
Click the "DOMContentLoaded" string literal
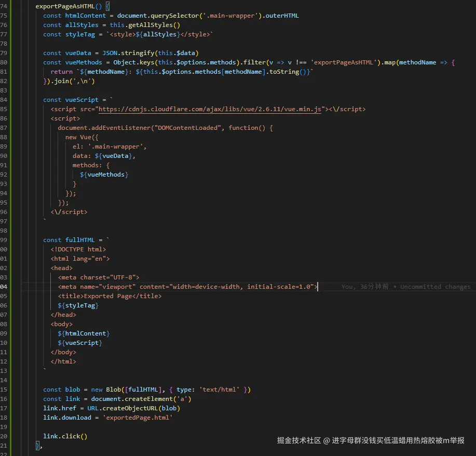click(x=188, y=128)
